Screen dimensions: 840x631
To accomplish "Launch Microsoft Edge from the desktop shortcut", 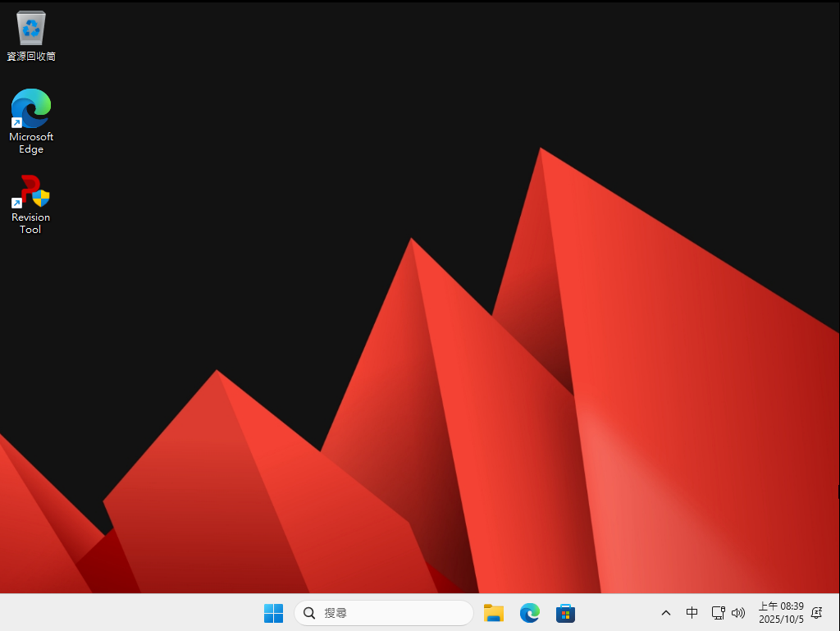I will tap(30, 109).
